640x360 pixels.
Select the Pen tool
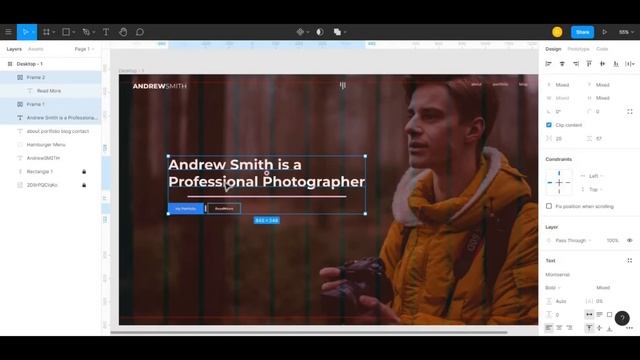click(x=86, y=32)
